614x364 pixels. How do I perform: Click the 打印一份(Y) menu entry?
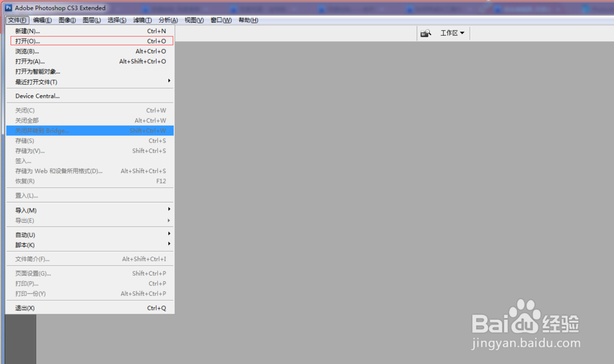(x=90, y=294)
